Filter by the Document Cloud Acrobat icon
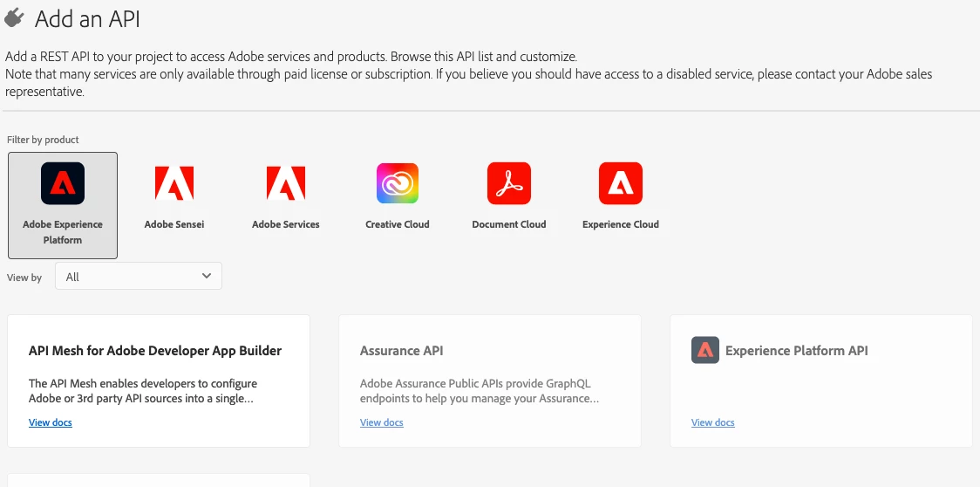This screenshot has height=487, width=980. point(509,183)
